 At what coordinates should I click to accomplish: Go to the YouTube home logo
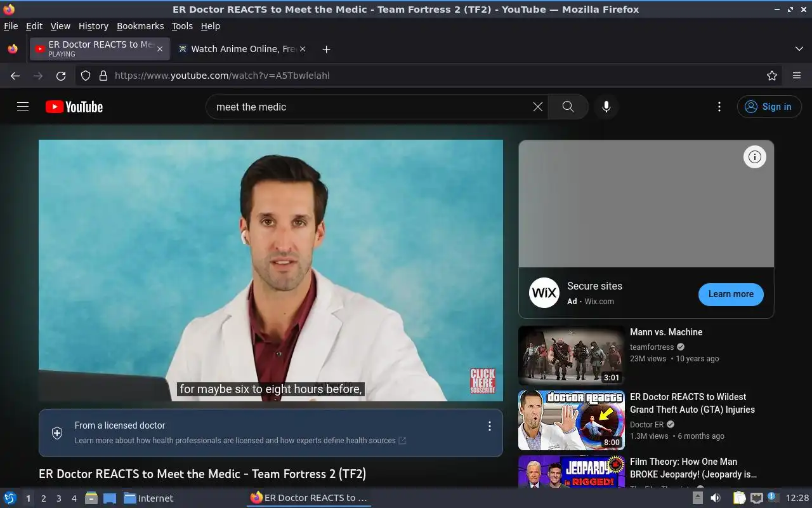click(74, 107)
